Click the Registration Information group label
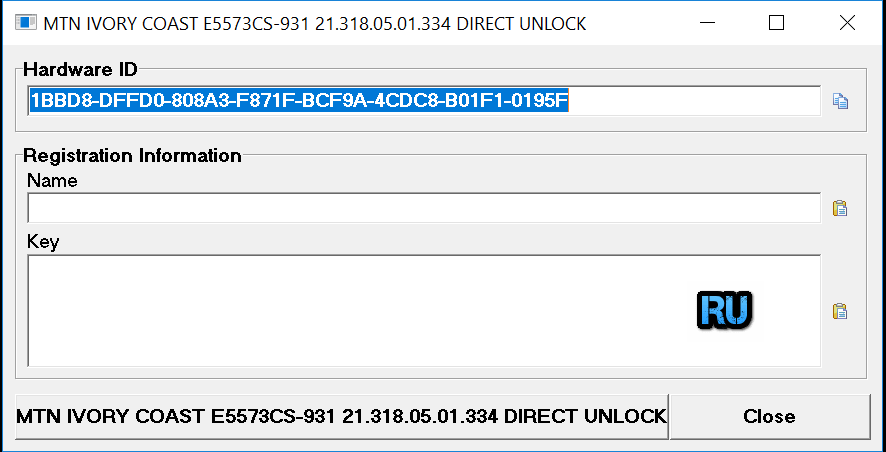Image resolution: width=886 pixels, height=452 pixels. click(x=132, y=155)
